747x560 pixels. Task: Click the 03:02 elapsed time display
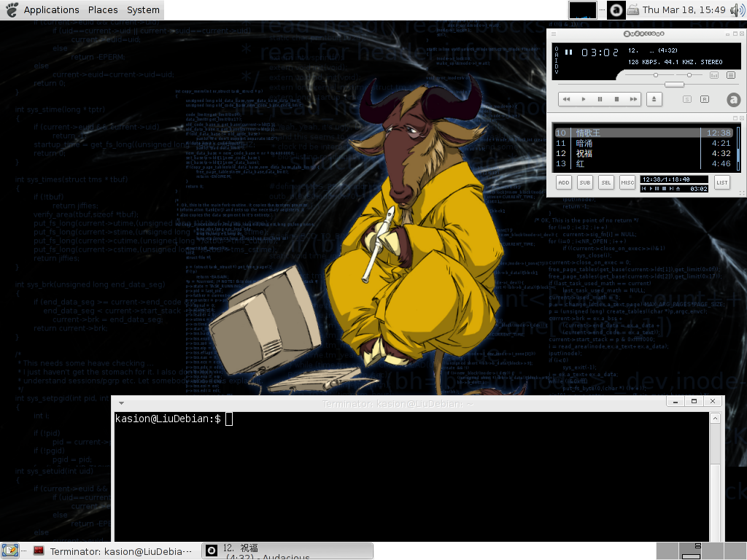point(600,52)
